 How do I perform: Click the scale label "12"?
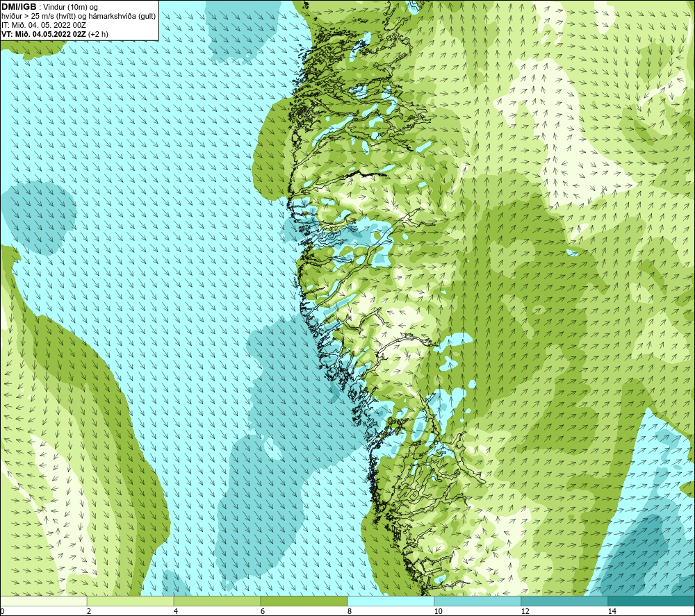pyautogui.click(x=525, y=611)
